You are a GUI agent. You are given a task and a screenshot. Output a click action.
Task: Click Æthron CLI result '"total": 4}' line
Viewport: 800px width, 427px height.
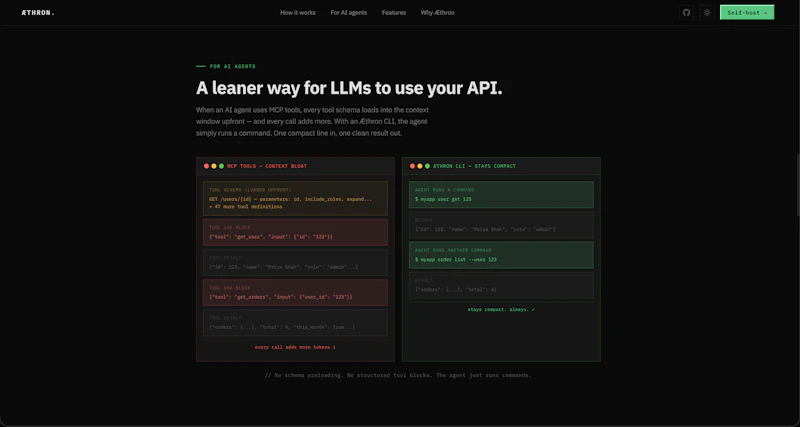click(456, 289)
